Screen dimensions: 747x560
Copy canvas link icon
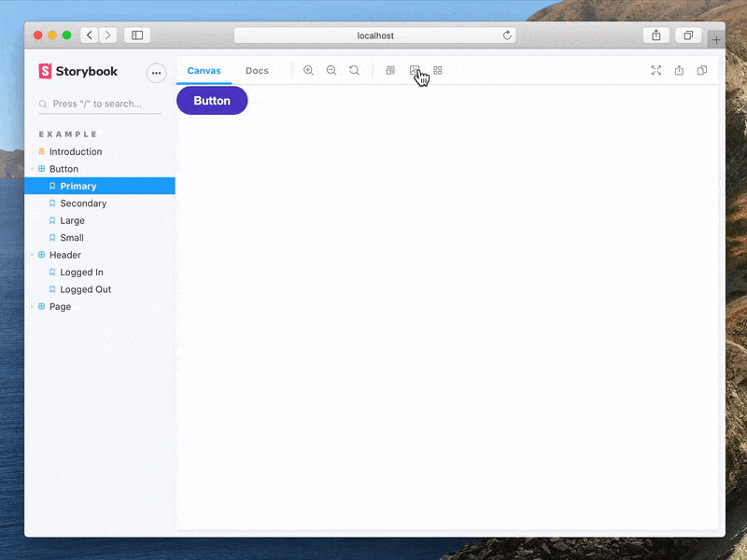(x=702, y=71)
